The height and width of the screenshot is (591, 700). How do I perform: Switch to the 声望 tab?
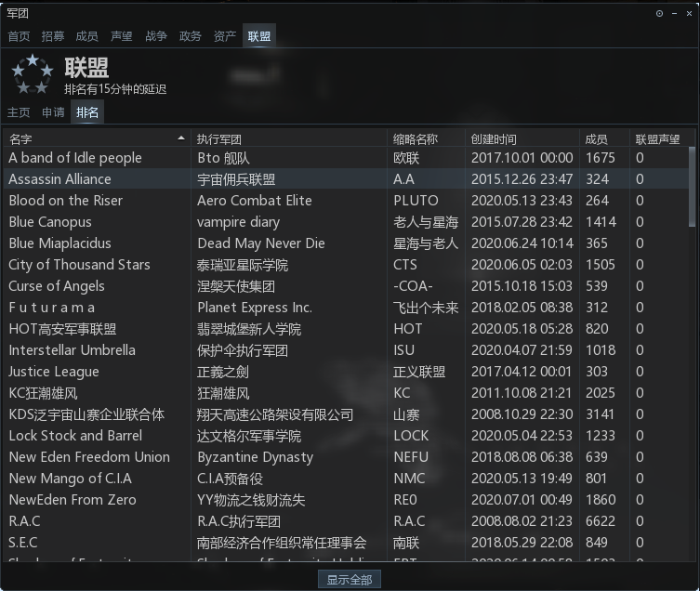click(x=122, y=36)
